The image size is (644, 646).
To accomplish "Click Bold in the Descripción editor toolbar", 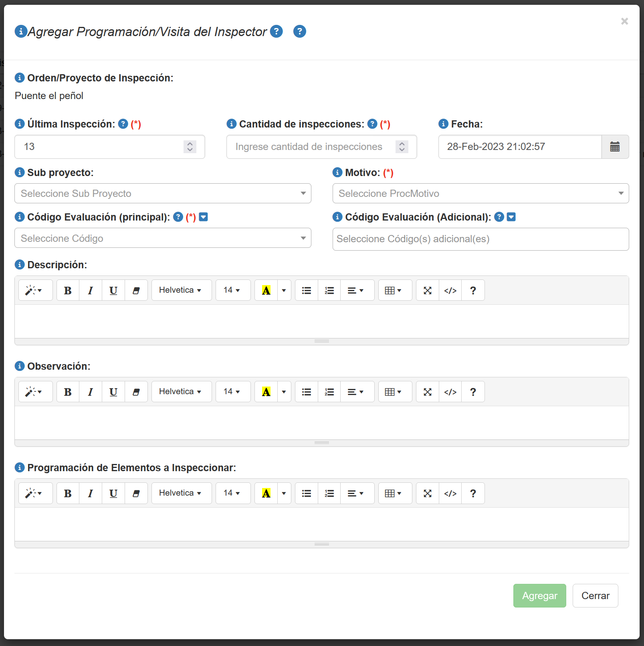I will point(68,290).
